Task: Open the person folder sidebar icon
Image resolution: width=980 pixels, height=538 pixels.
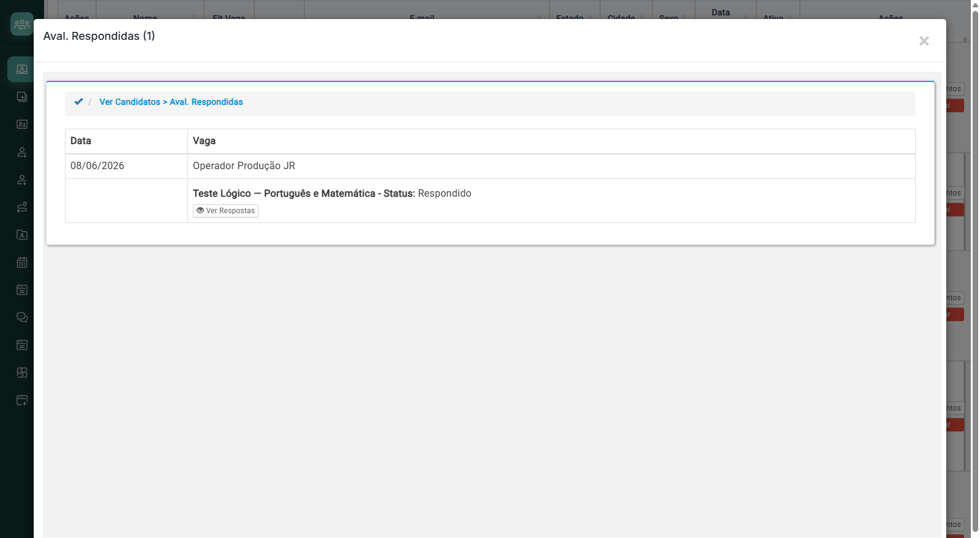Action: 22,235
